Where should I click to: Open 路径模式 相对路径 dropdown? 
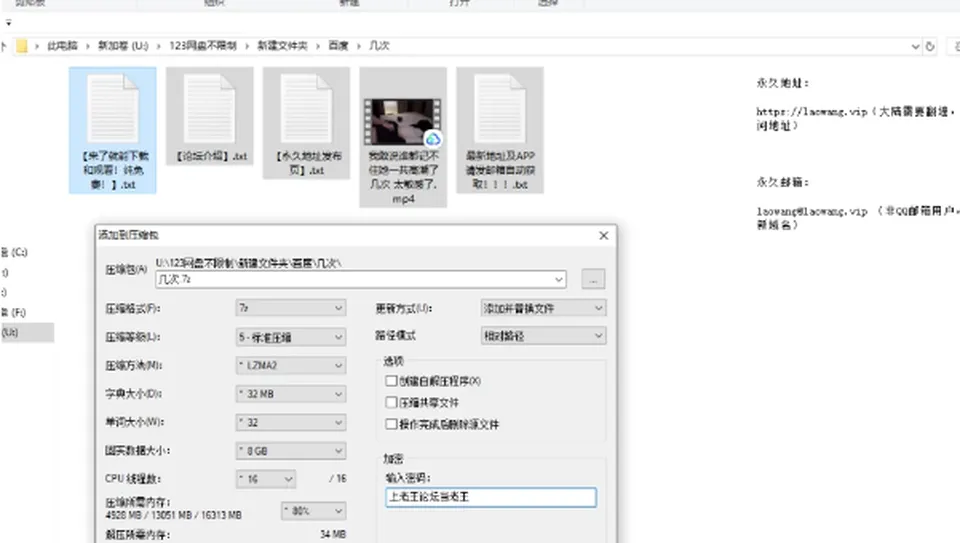click(x=544, y=335)
